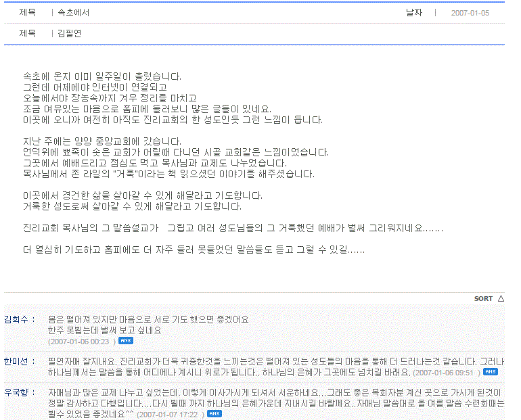
Task: Click comment timestamp 2007-01-06 00:23
Action: 82,342
